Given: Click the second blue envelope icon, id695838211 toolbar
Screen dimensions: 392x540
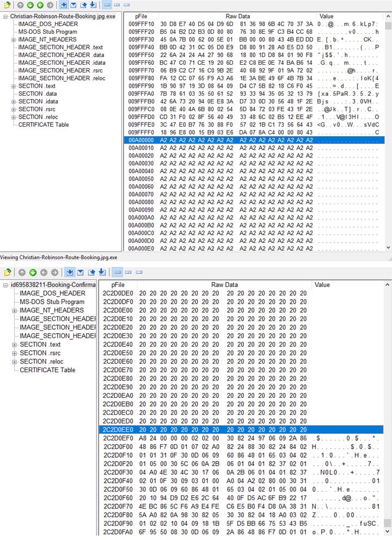Looking at the screenshot, I should click(x=80, y=272).
